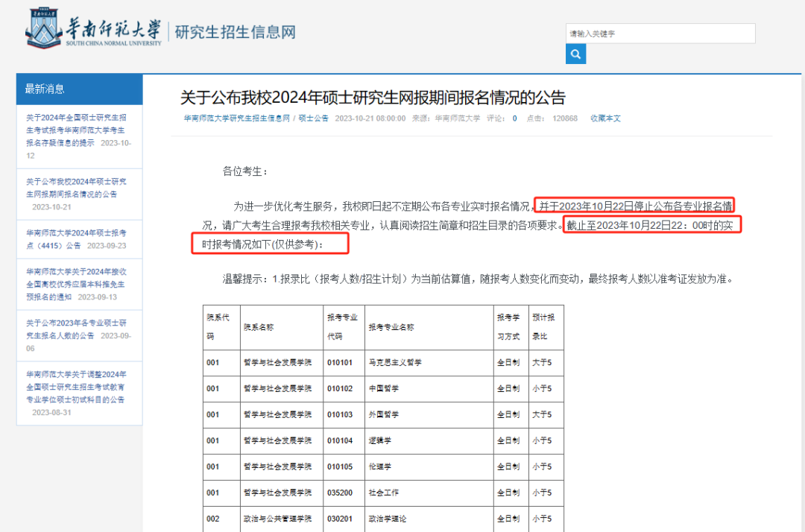This screenshot has width=805, height=532.
Task: Click the hit count 120868
Action: click(565, 118)
